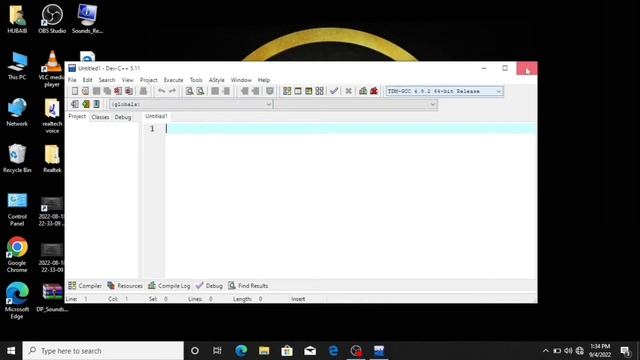Click the Goto Bookmarks toolbar icon

(x=96, y=104)
